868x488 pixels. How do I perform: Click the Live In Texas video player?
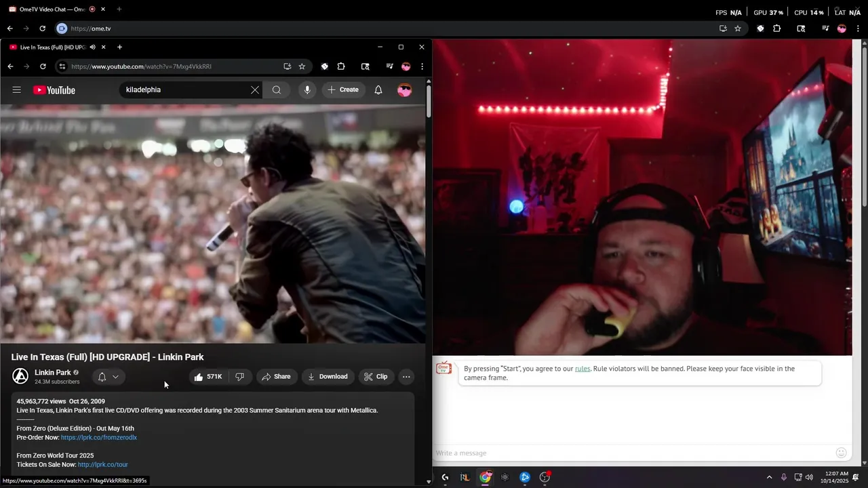tap(213, 224)
